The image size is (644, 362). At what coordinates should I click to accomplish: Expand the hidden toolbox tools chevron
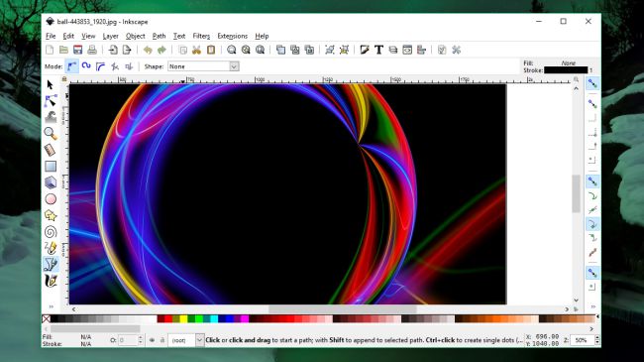[51, 306]
